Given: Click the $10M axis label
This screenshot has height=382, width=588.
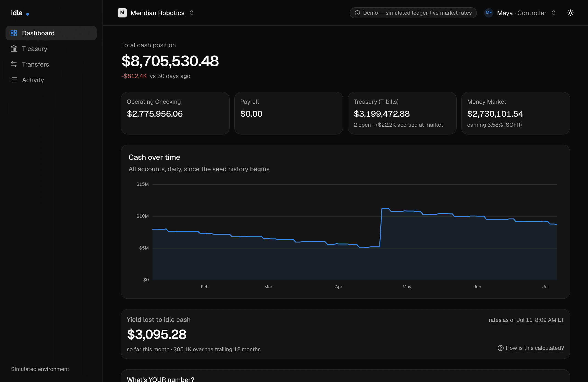Looking at the screenshot, I should click(143, 216).
